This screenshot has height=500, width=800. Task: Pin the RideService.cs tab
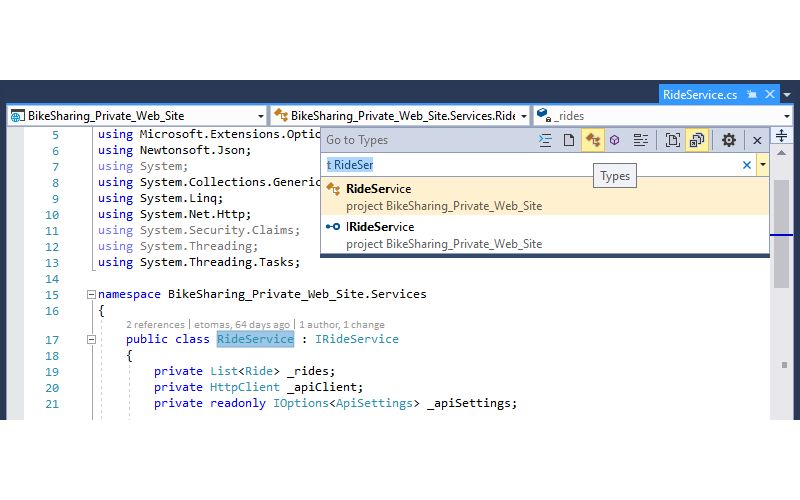(x=751, y=94)
